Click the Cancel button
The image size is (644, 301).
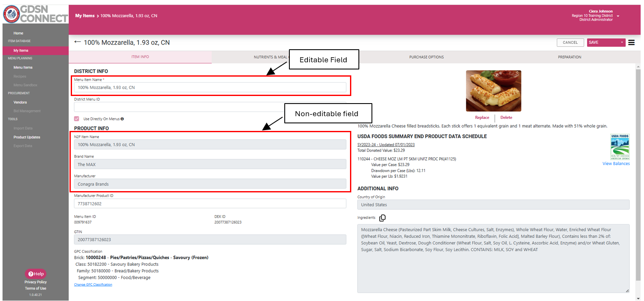[570, 43]
